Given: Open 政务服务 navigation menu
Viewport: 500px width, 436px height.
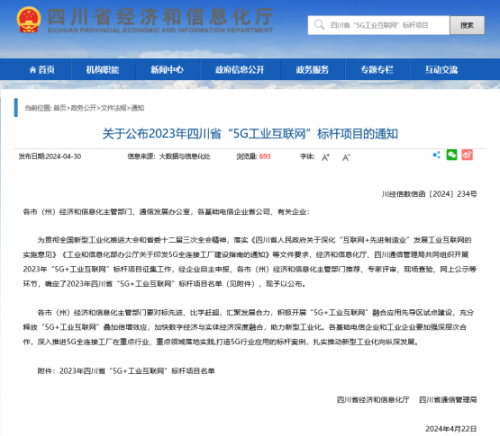Looking at the screenshot, I should pyautogui.click(x=312, y=70).
